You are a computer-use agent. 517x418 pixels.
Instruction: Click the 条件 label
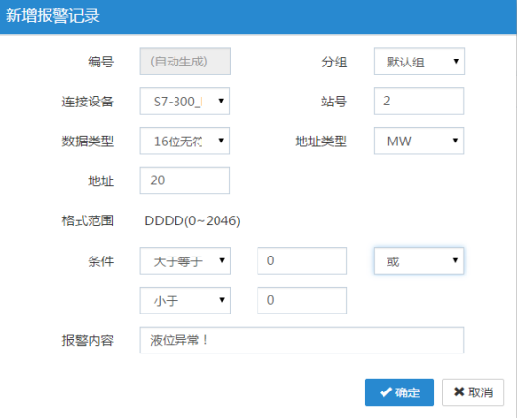click(x=101, y=261)
